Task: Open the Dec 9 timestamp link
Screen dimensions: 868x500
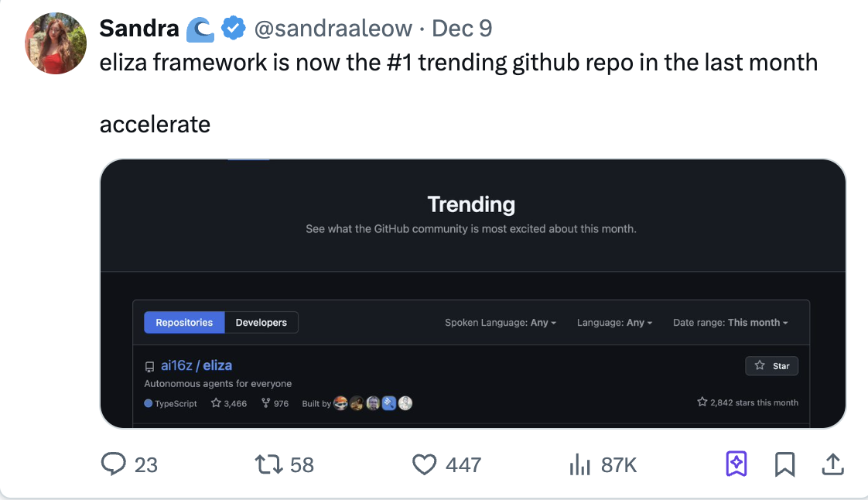Action: [462, 28]
